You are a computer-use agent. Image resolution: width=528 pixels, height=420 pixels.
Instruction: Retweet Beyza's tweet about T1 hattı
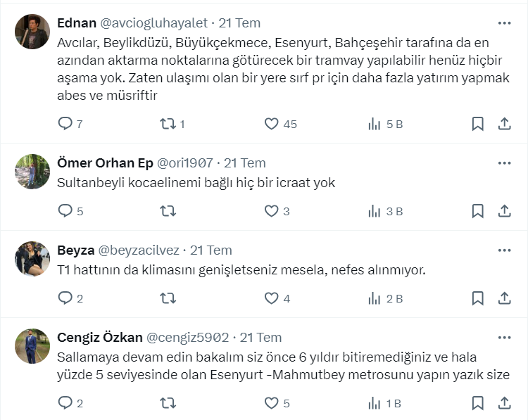(x=168, y=298)
